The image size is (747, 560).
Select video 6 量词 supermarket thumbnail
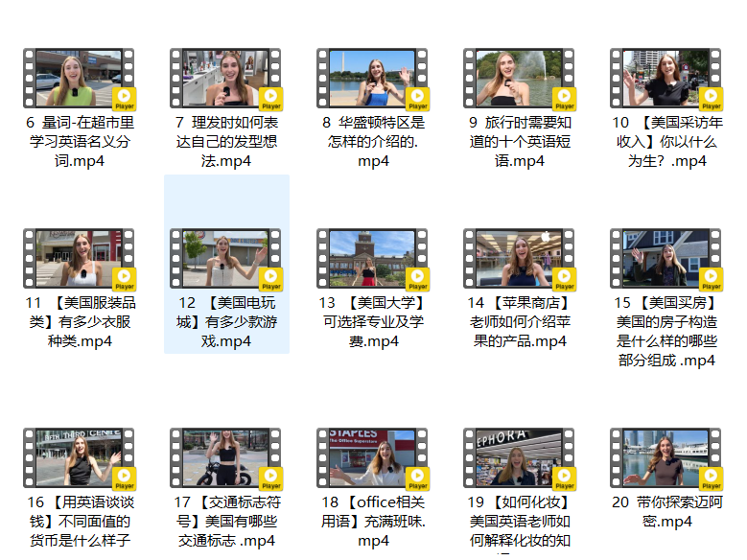80,80
